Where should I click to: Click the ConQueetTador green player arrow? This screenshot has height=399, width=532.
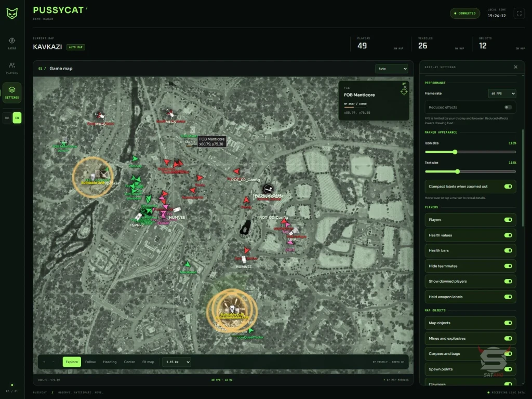[x=251, y=330]
